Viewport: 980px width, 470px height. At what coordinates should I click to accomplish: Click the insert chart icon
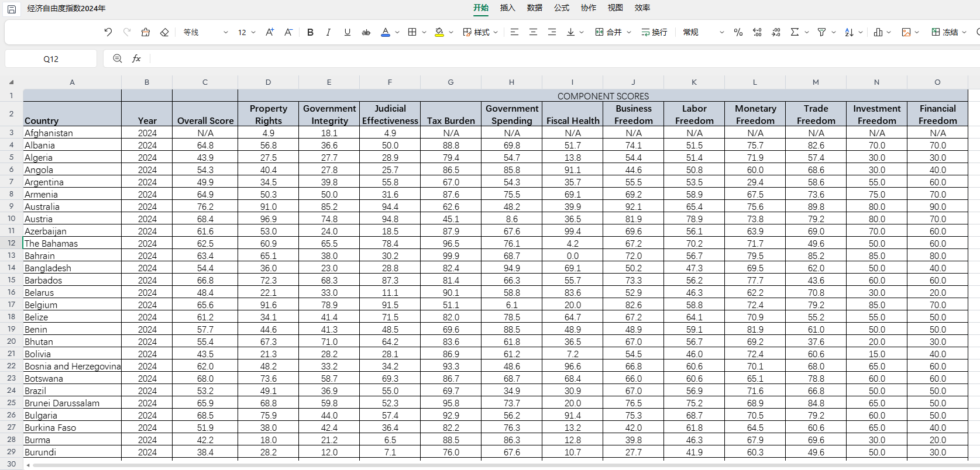click(878, 32)
